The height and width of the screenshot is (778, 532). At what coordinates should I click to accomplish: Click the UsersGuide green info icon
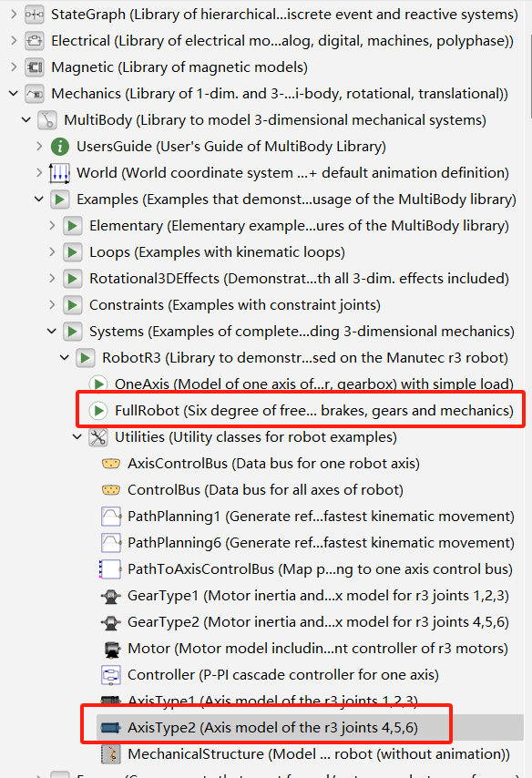point(60,147)
